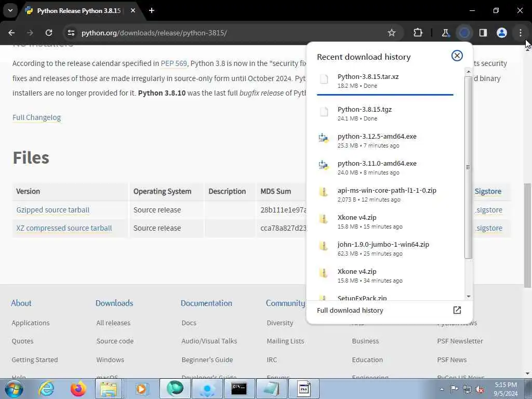Open Xkone v4.zip downloaded 34 minutes ago
The image size is (532, 399).
[385, 276]
